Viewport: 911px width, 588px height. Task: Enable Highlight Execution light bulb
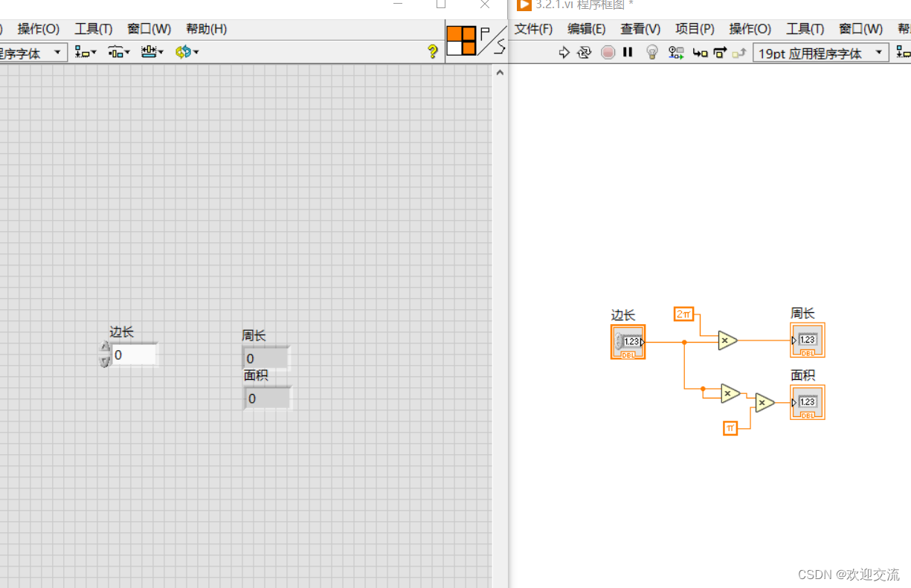(x=652, y=52)
